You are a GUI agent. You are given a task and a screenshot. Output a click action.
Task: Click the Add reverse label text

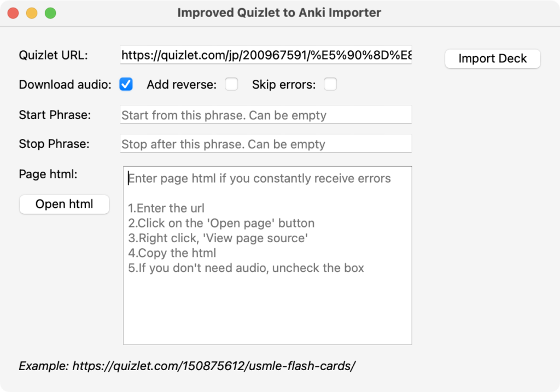182,85
